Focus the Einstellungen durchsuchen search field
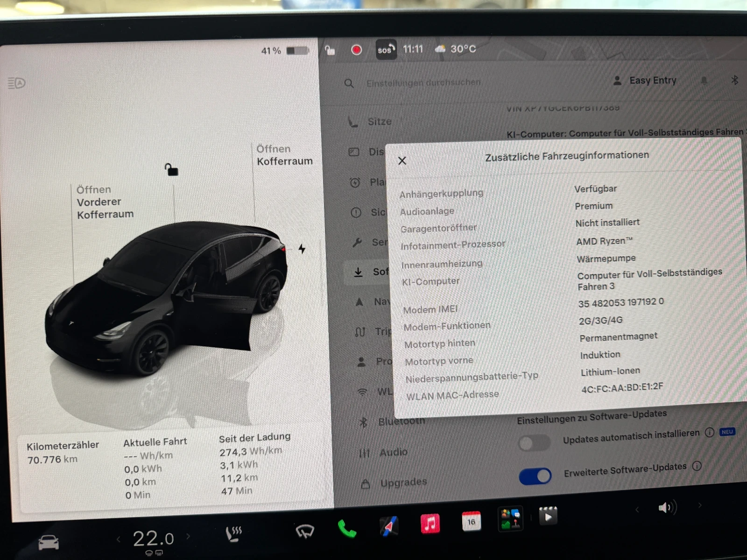 (x=423, y=83)
